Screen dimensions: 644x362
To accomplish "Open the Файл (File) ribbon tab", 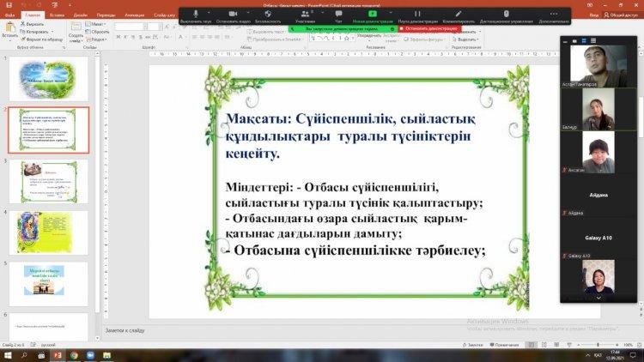I will pyautogui.click(x=9, y=15).
